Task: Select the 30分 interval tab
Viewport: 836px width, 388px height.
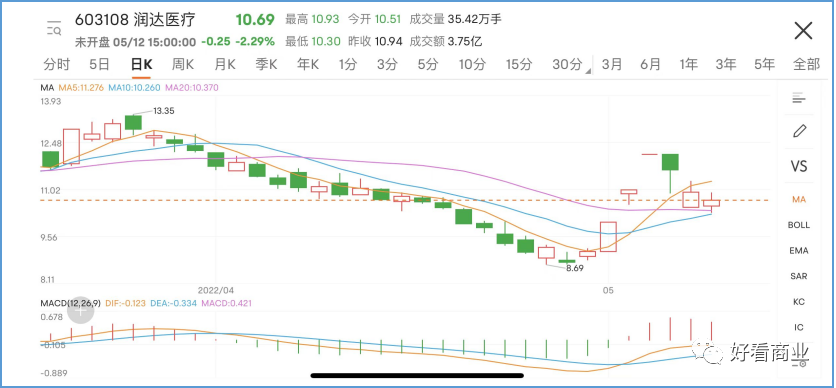Action: [567, 65]
